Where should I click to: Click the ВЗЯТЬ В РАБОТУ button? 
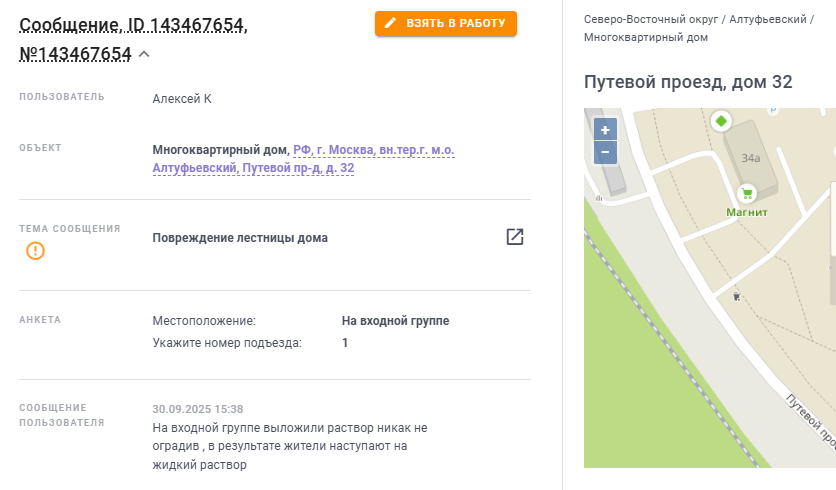tap(446, 23)
